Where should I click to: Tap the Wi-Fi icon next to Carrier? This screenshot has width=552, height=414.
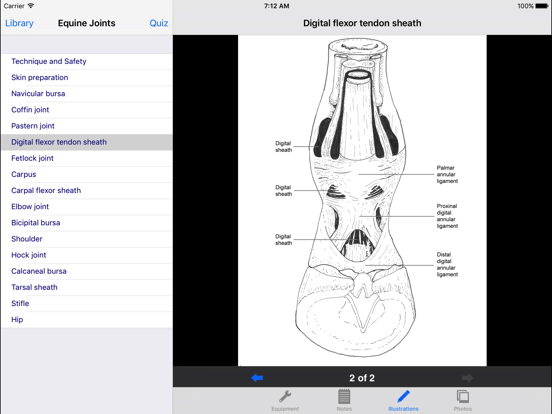tap(31, 6)
